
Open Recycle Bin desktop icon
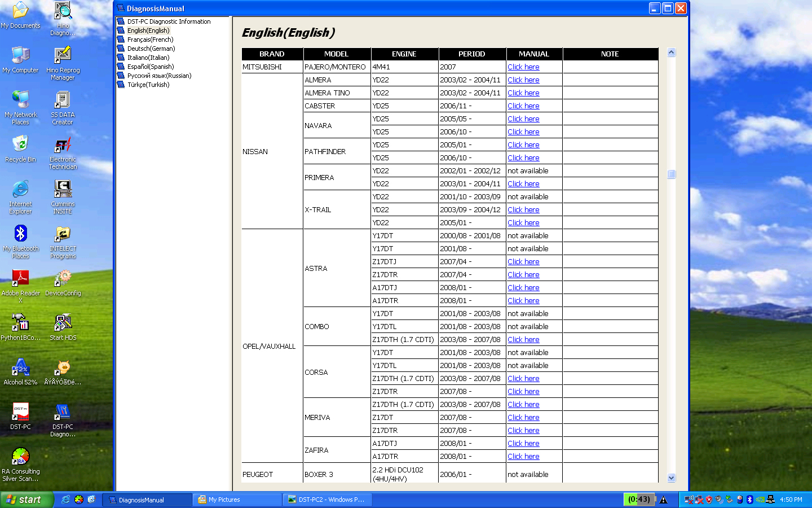tap(20, 148)
